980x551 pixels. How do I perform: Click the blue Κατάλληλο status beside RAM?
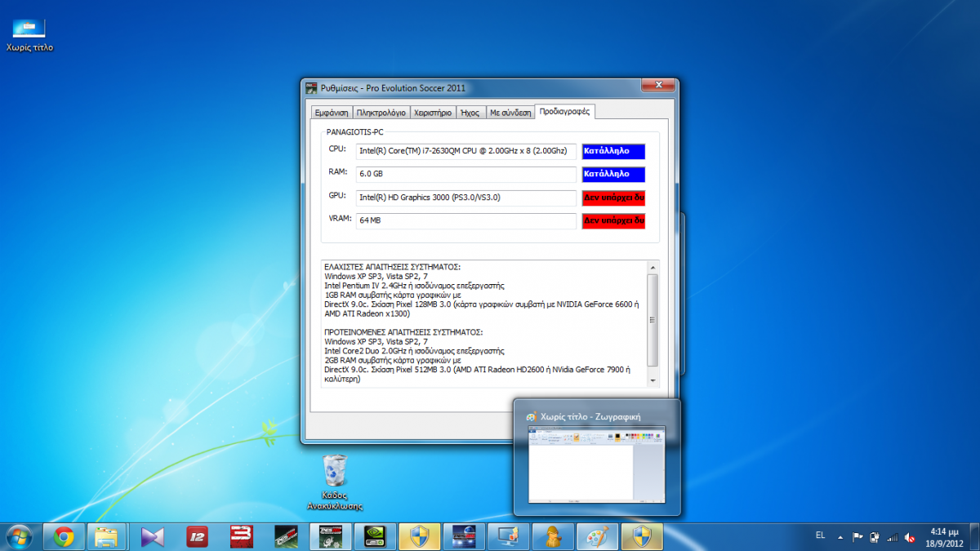click(x=613, y=175)
